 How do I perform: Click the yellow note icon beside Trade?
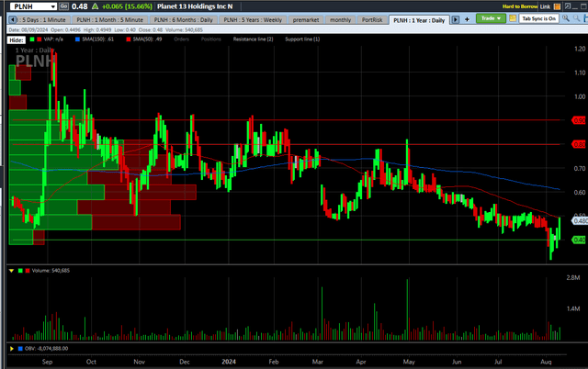pos(513,18)
